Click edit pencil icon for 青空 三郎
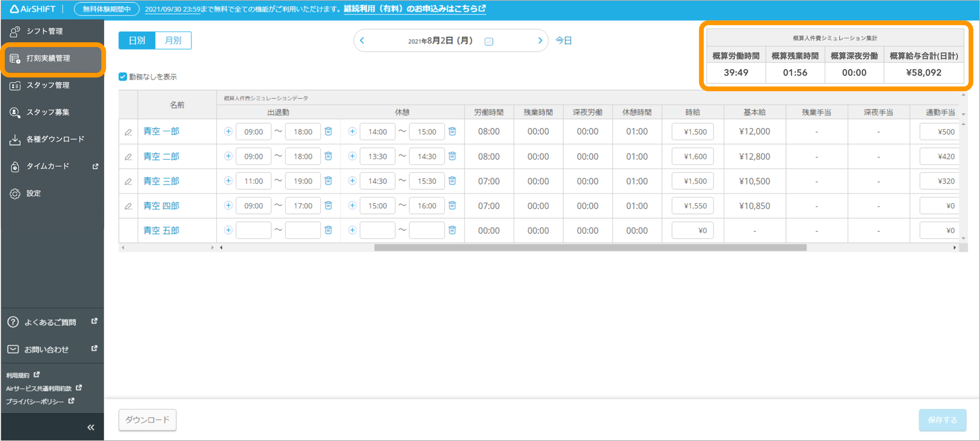The width and height of the screenshot is (980, 441). point(128,181)
